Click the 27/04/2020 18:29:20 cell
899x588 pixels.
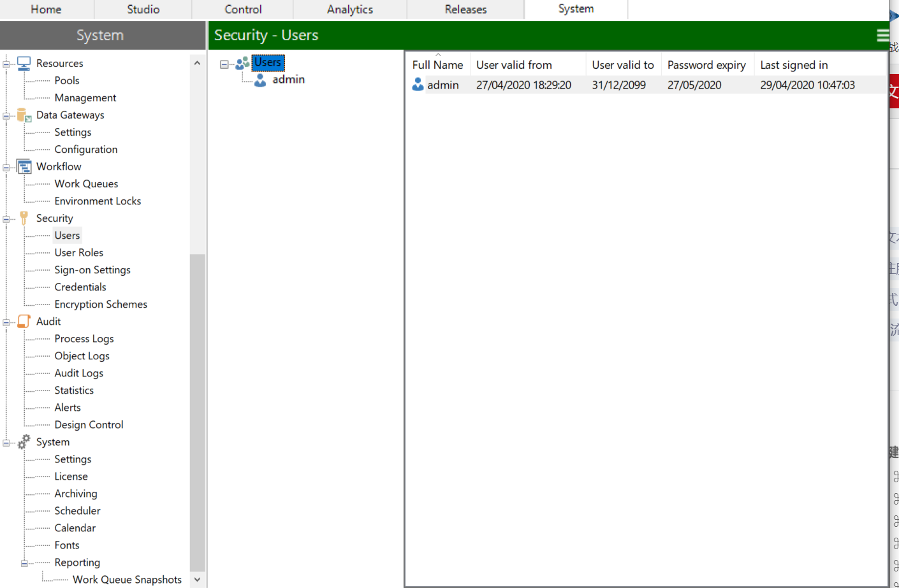(x=523, y=85)
